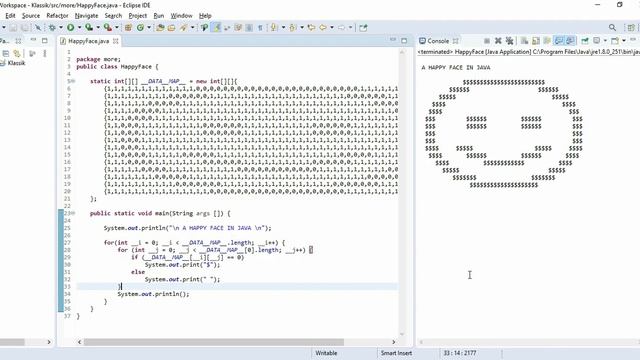The image size is (640, 360).
Task: Toggle Console Scroll Lock
Action: click(536, 41)
